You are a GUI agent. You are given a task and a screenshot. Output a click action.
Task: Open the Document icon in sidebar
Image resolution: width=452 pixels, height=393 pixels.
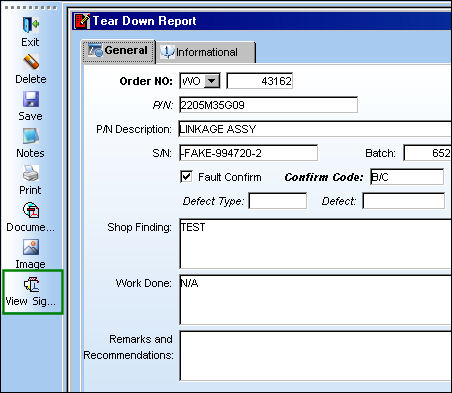[31, 210]
